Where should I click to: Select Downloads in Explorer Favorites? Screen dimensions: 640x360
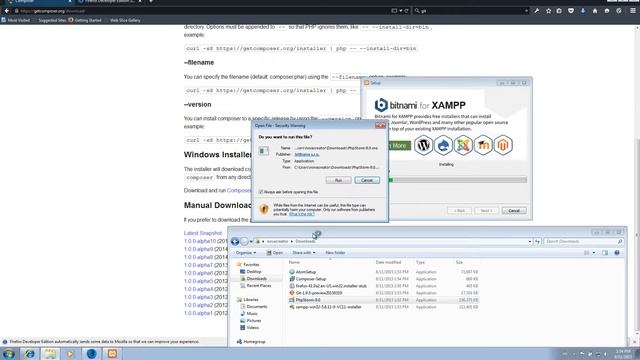pyautogui.click(x=256, y=279)
